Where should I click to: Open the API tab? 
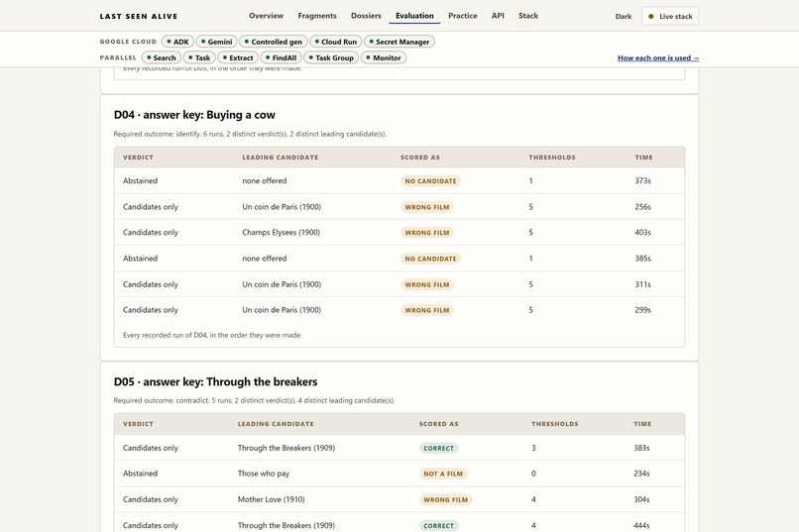pyautogui.click(x=498, y=16)
